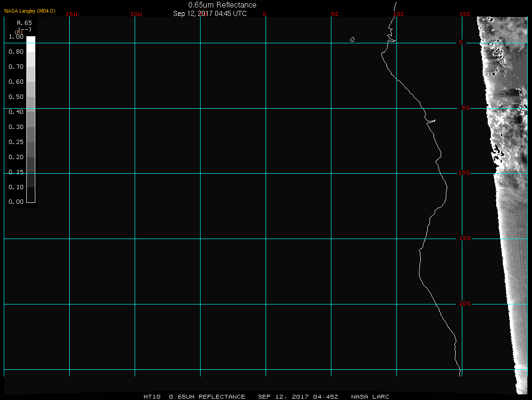Click the 0.50 colorbar value
The height and width of the screenshot is (400, 532).
click(x=16, y=96)
